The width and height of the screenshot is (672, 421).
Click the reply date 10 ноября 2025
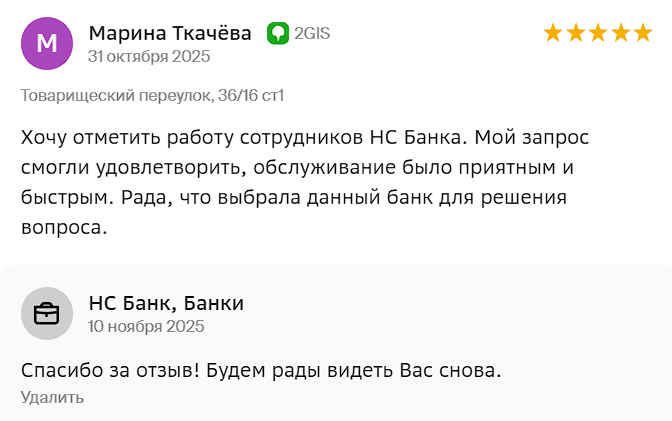click(146, 326)
